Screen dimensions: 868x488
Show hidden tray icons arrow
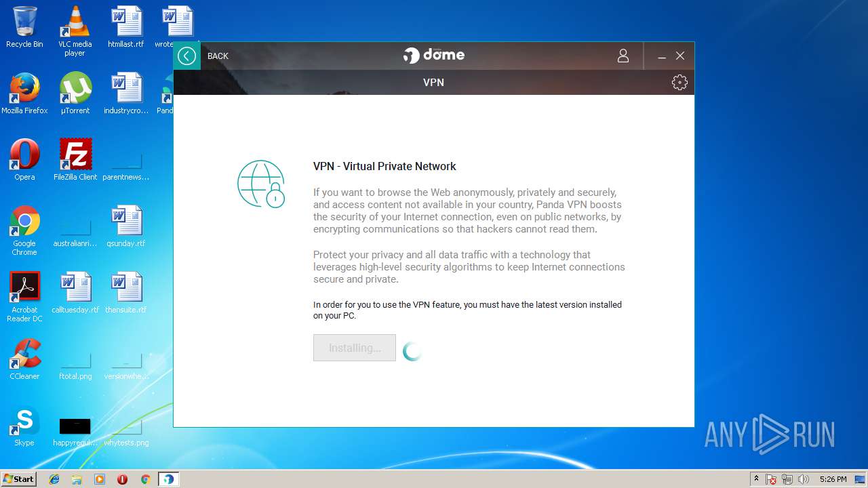point(756,479)
